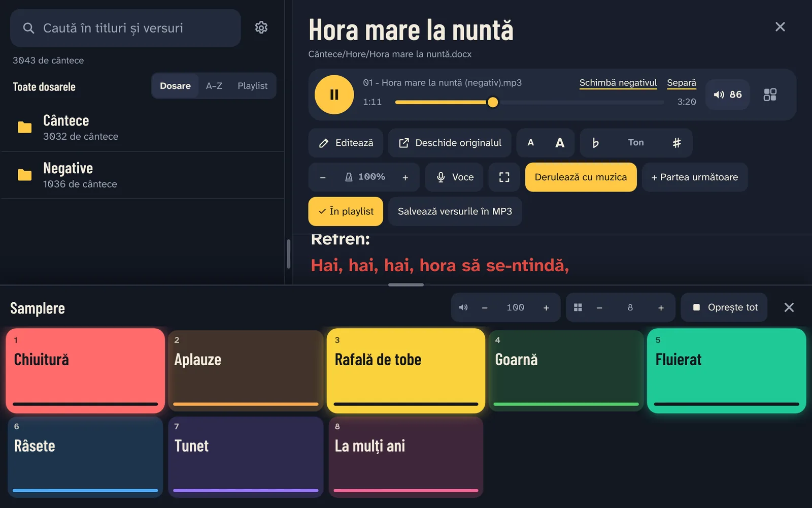Click the metronome 100% tempo value
812x508 pixels.
[365, 177]
